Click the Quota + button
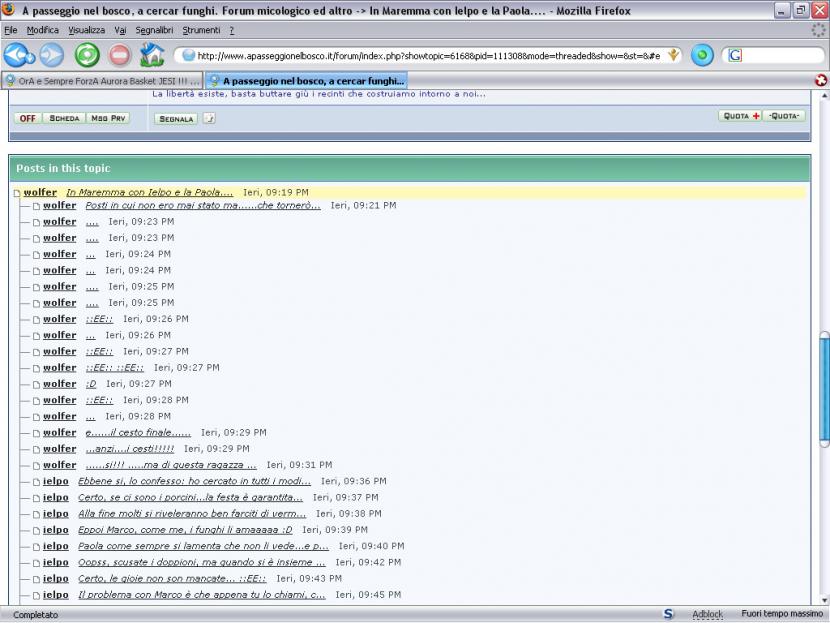This screenshot has width=830, height=623. click(x=740, y=116)
